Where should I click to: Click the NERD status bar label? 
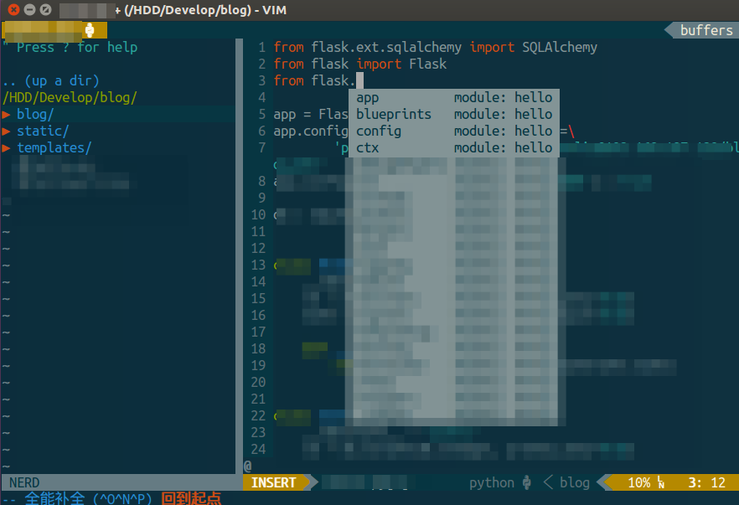pyautogui.click(x=25, y=482)
